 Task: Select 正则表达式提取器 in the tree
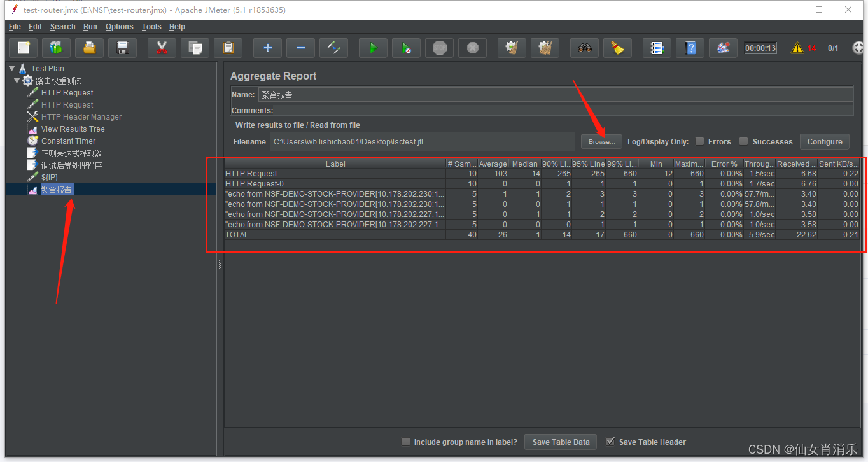[71, 153]
